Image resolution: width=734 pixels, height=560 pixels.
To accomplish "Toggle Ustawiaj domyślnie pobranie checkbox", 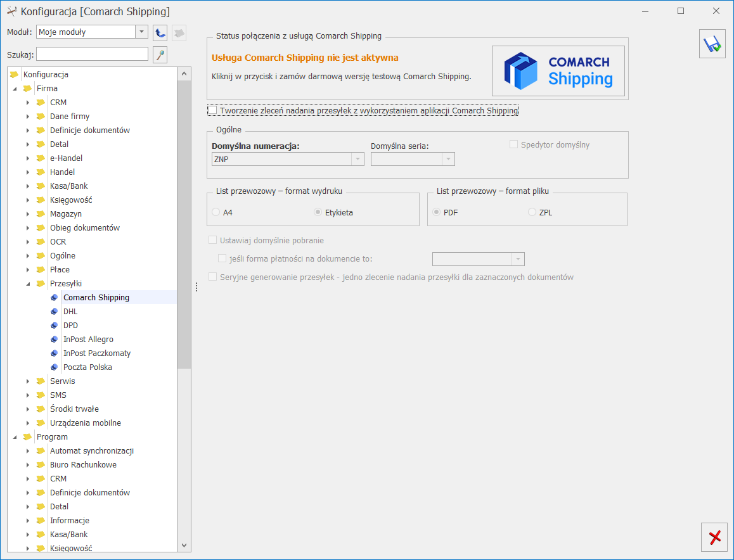I will coord(212,240).
